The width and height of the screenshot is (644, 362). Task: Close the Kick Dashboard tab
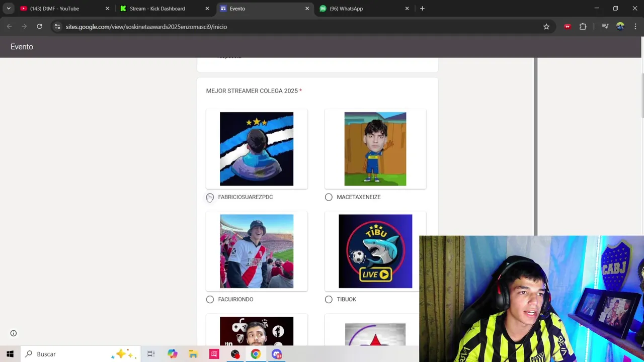pos(207,9)
